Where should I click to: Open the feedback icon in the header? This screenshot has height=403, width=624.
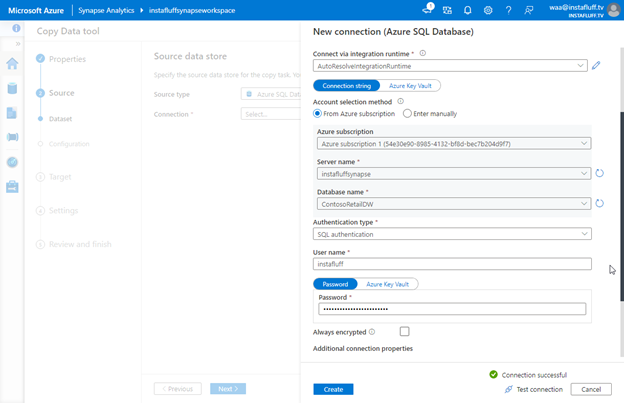tap(528, 10)
